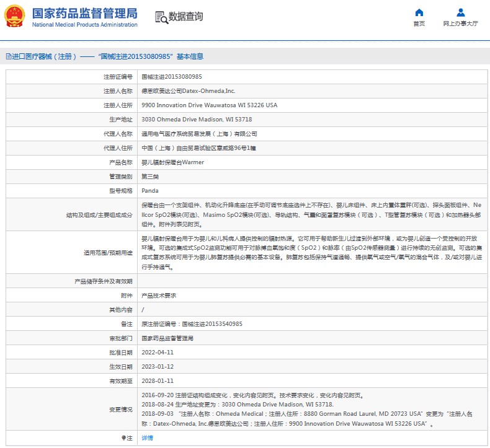This screenshot has width=490, height=448.
Task: Click the 网上办事大厅 label
Action: pos(461,24)
